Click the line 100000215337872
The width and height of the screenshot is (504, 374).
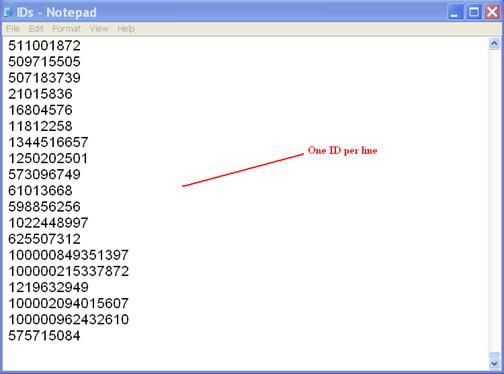coord(68,271)
